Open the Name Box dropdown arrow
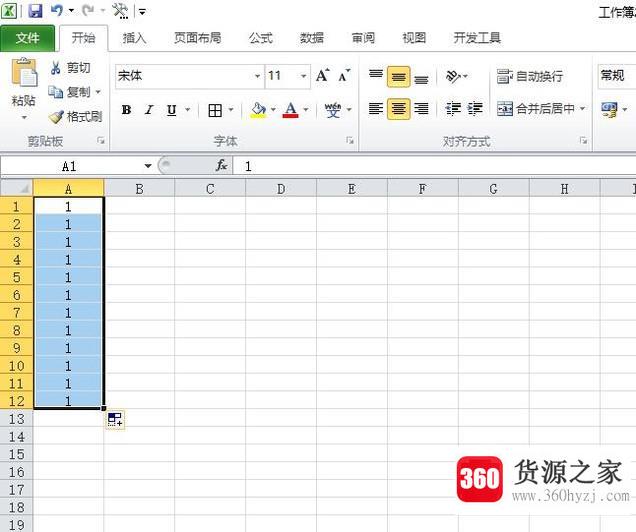This screenshot has height=532, width=636. [x=148, y=166]
